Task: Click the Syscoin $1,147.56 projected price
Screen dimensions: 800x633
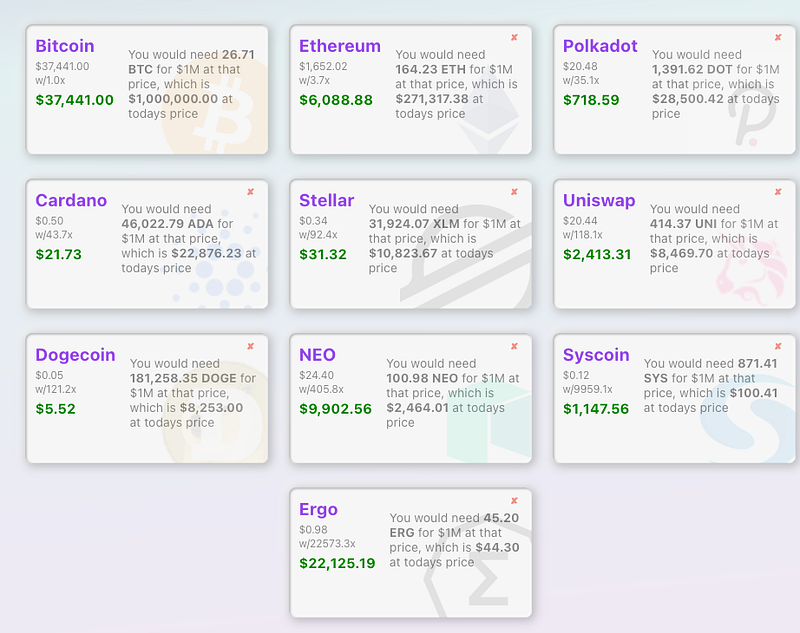Action: (596, 409)
